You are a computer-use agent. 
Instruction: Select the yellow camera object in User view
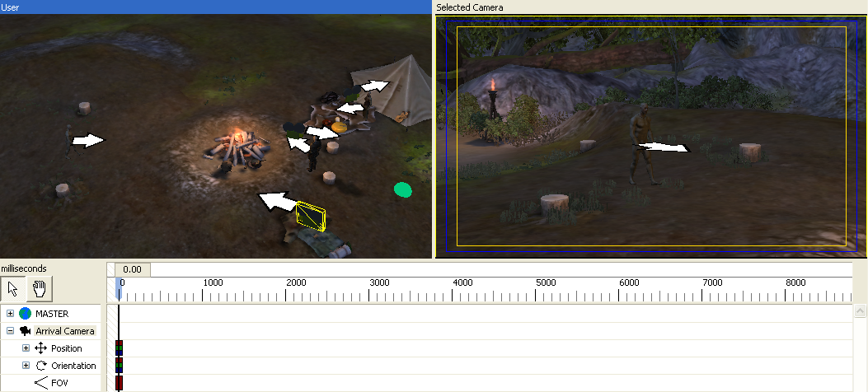(311, 214)
